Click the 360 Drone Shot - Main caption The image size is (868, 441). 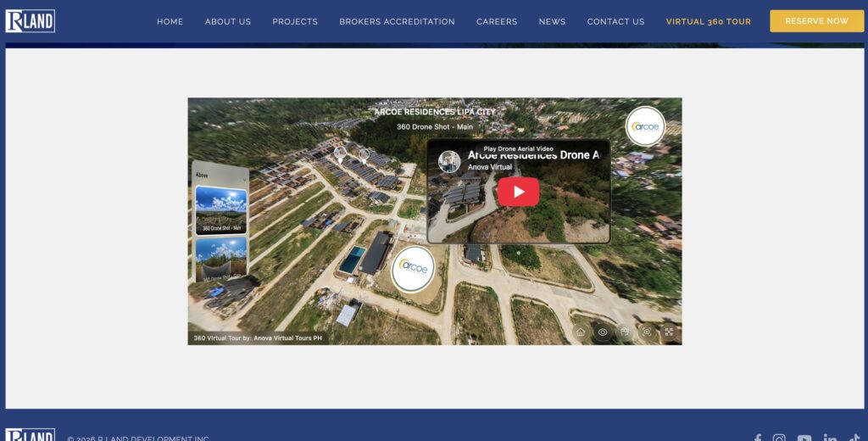coord(435,127)
